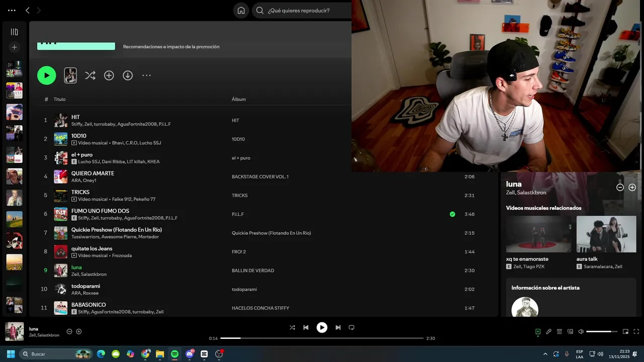
Task: Select the song todoparami
Action: 86,286
